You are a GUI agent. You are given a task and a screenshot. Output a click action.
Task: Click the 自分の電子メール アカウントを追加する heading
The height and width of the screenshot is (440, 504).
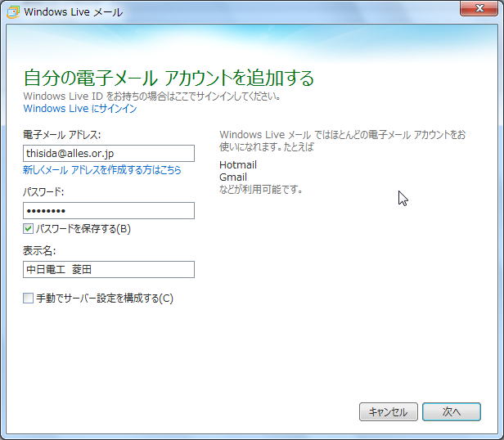169,78
